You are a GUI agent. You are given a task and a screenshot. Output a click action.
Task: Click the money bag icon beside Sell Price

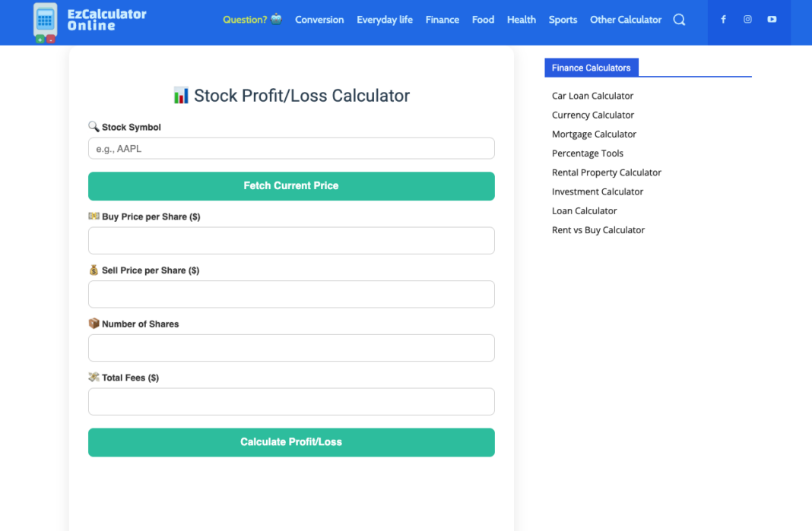click(94, 269)
